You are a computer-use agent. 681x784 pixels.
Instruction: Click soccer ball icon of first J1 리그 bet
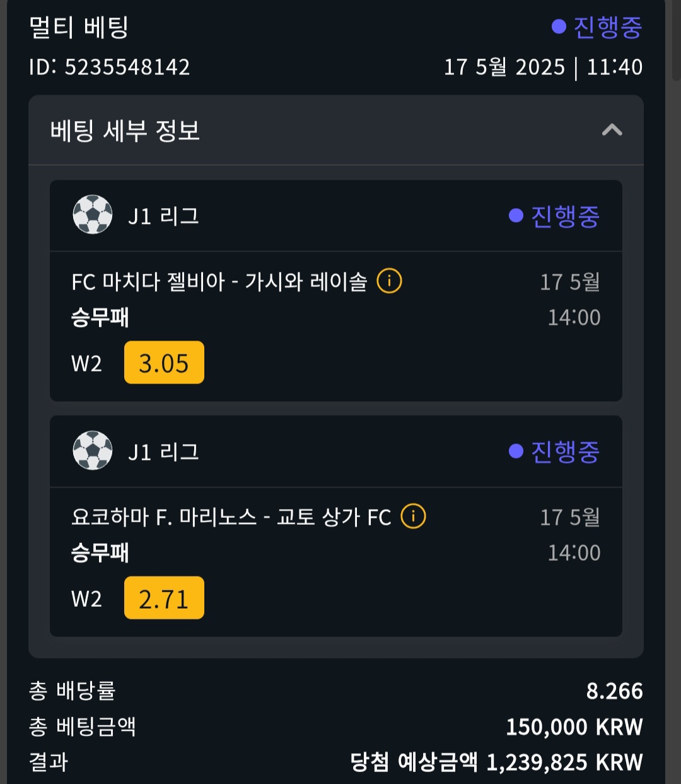(x=93, y=215)
